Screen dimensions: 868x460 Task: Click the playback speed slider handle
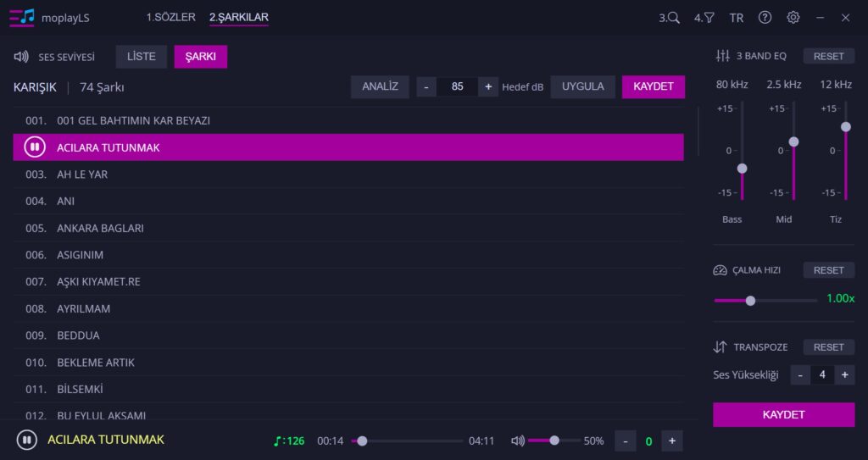coord(750,301)
